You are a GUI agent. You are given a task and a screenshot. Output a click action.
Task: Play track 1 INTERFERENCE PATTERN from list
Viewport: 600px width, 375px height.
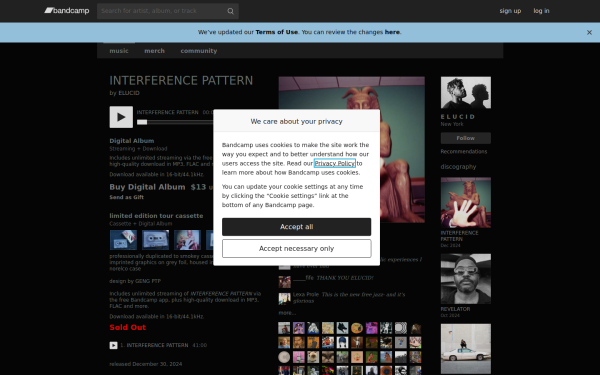click(114, 346)
